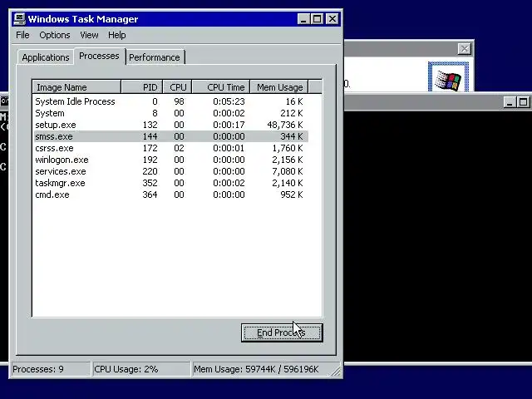532x399 pixels.
Task: Grab the Task Manager resize grip
Action: pyautogui.click(x=336, y=372)
